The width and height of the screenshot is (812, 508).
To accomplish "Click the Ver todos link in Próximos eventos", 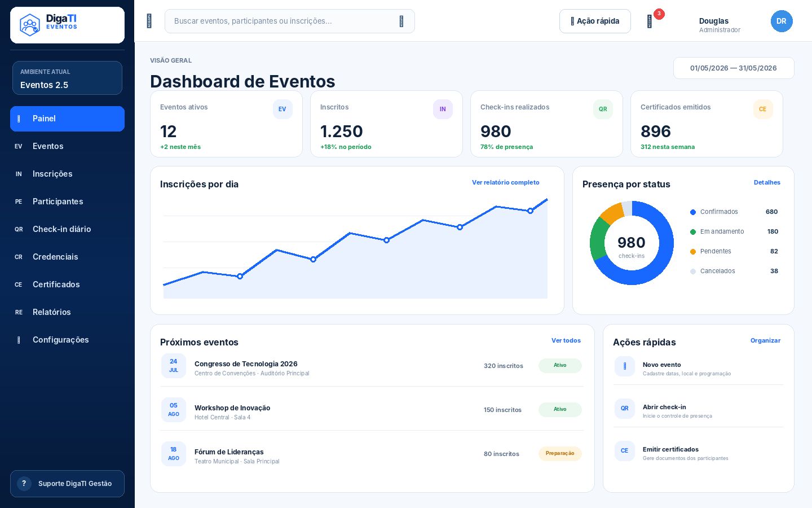I will (x=566, y=340).
